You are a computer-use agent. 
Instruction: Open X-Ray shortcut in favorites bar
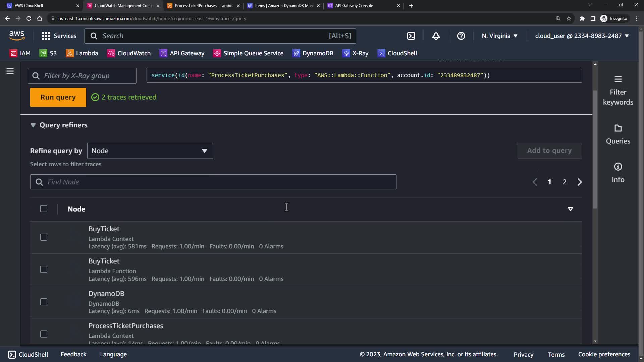click(x=355, y=53)
